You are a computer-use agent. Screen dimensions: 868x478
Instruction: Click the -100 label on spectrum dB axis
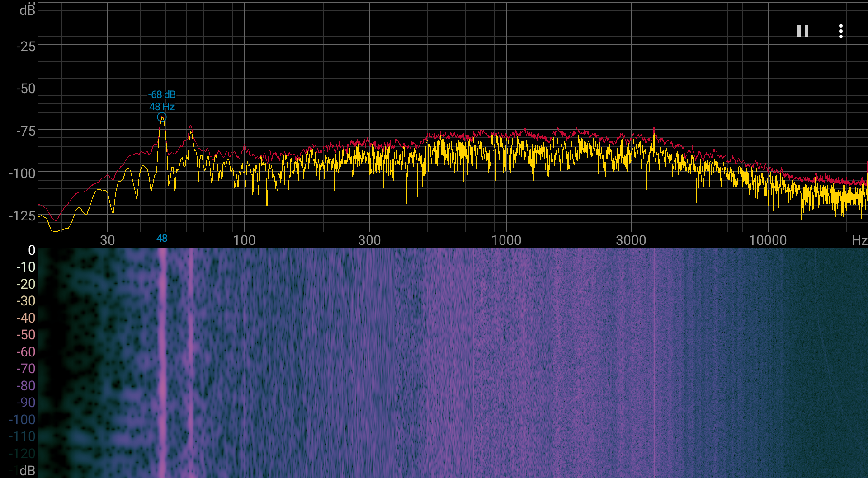(22, 173)
